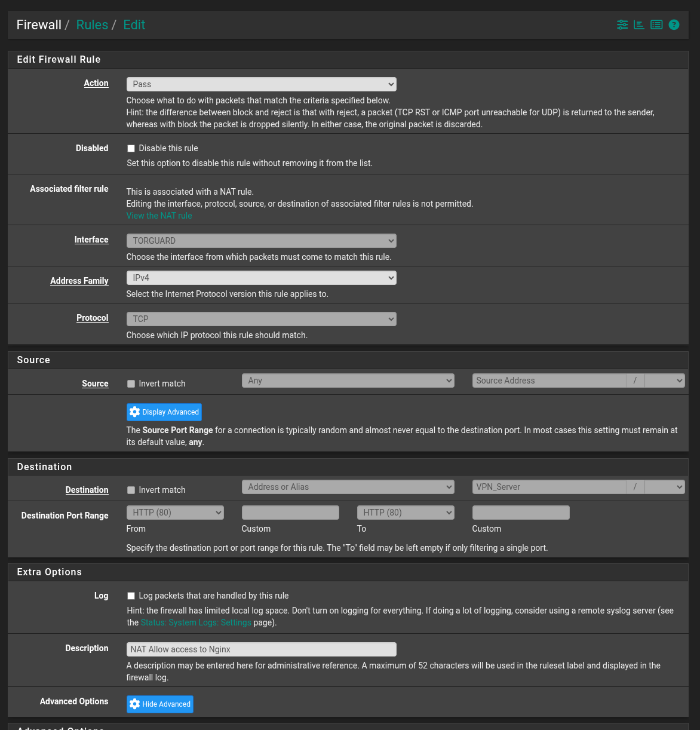
Task: Open the Interface TORGUARD dropdown
Action: pos(261,241)
